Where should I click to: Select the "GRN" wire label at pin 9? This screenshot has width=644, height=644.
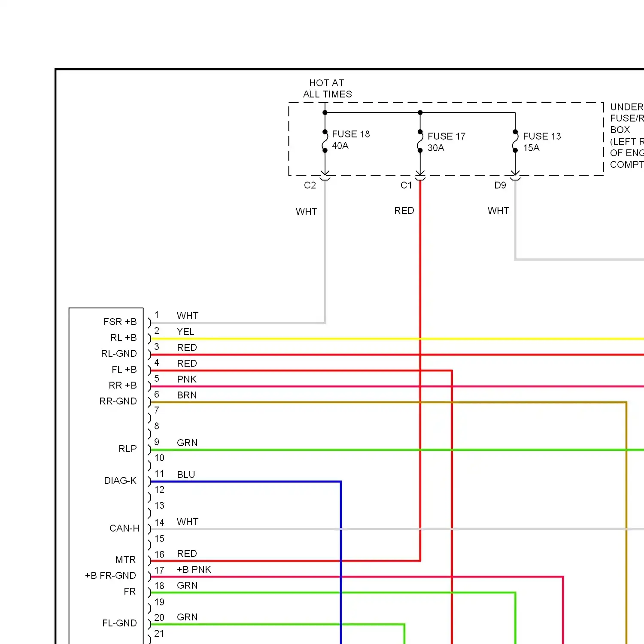187,443
